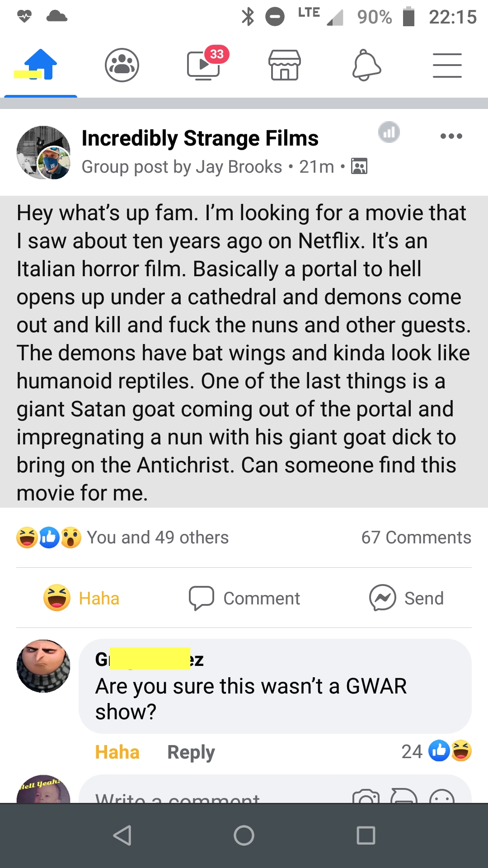View who reacted: You and 49 others
The height and width of the screenshot is (868, 488).
click(158, 538)
